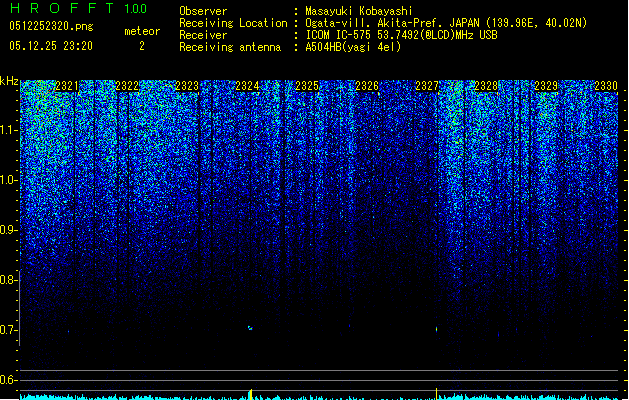Click the 2327 time label
Viewport: 629px width, 400px height.
(427, 86)
